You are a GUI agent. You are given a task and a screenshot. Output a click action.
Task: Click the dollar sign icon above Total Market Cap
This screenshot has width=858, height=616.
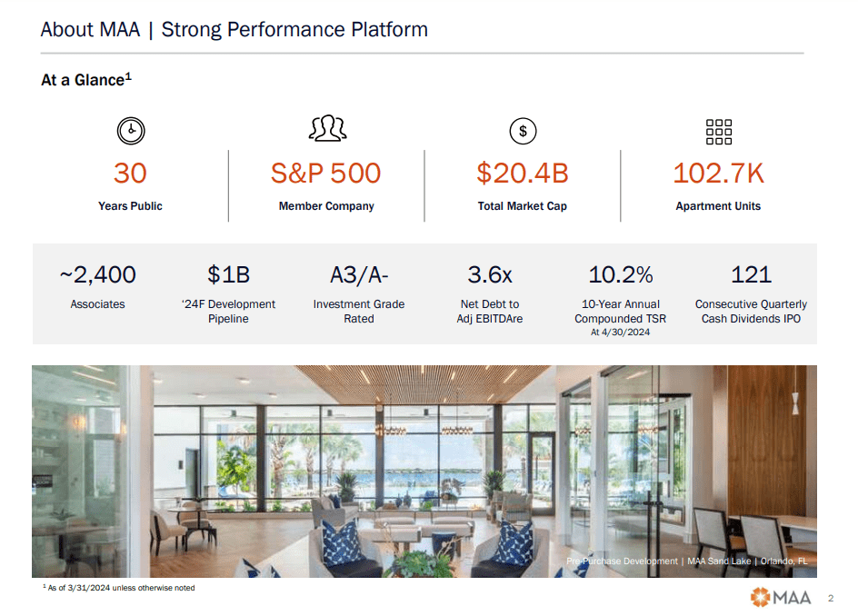tap(523, 132)
